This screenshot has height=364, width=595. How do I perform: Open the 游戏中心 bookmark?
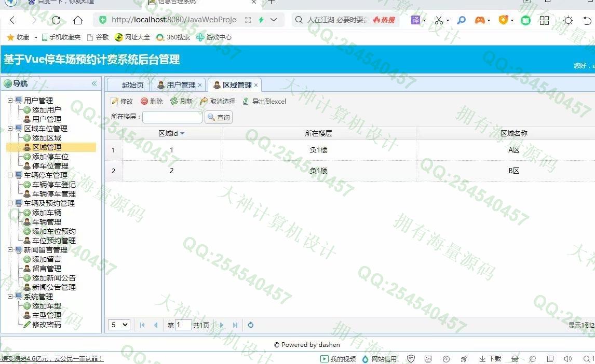pyautogui.click(x=213, y=37)
